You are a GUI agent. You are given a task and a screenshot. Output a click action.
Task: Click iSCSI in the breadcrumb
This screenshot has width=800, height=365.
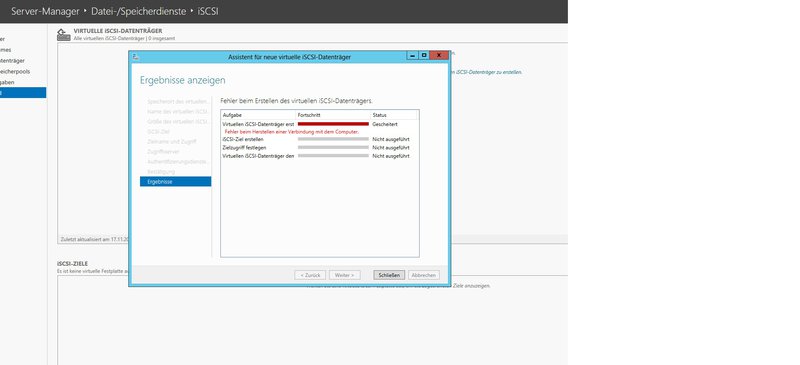[208, 11]
